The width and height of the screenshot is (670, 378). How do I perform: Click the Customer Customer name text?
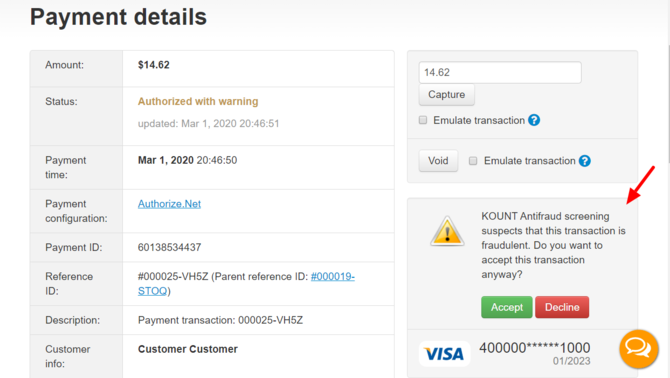click(188, 349)
